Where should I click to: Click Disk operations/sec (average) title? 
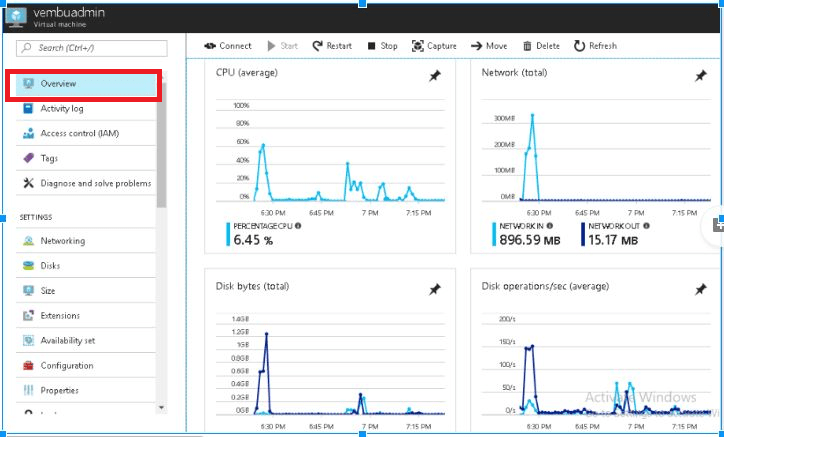tap(545, 286)
